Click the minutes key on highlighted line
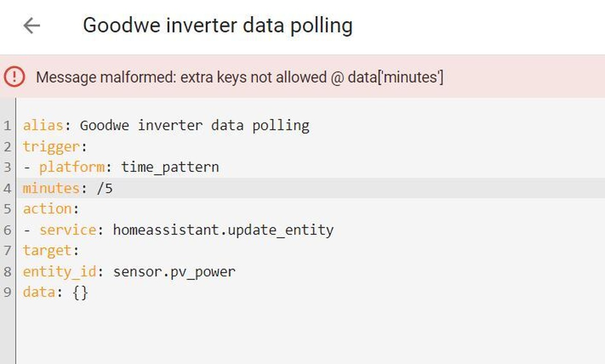This screenshot has width=605, height=364. click(51, 188)
